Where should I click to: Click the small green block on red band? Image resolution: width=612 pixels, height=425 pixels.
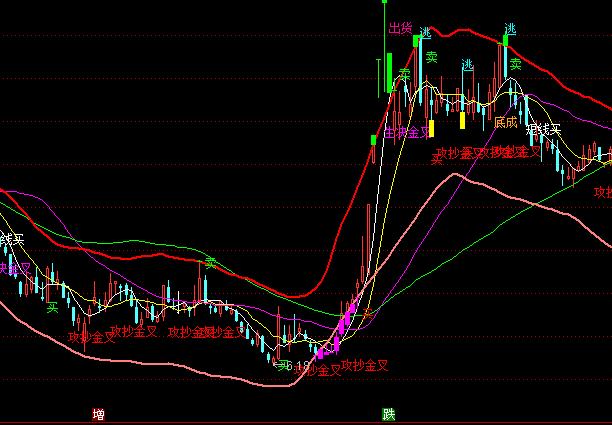[x=373, y=138]
